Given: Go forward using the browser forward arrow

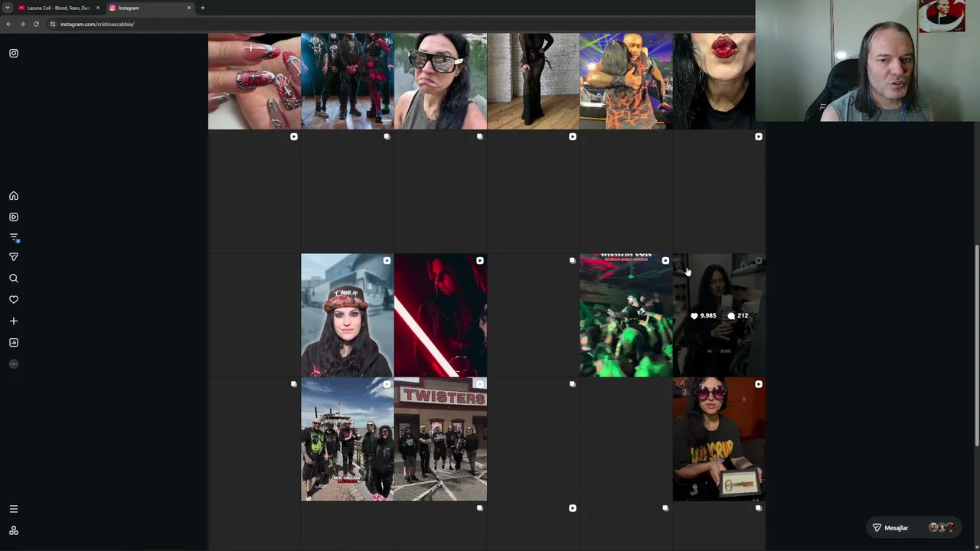Looking at the screenshot, I should pos(22,24).
